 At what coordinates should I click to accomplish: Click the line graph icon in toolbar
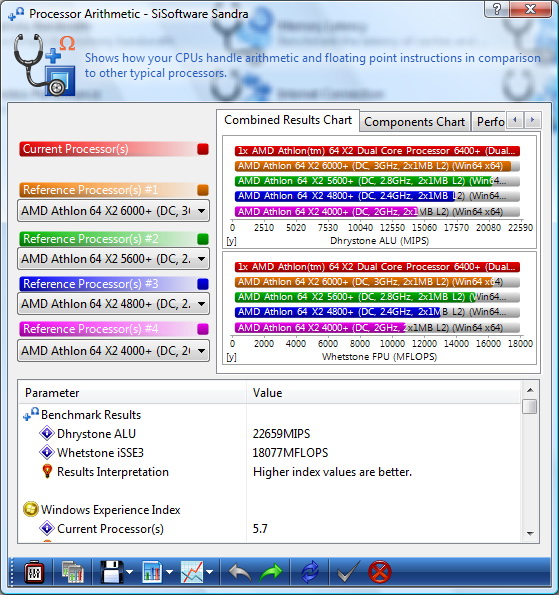(192, 572)
